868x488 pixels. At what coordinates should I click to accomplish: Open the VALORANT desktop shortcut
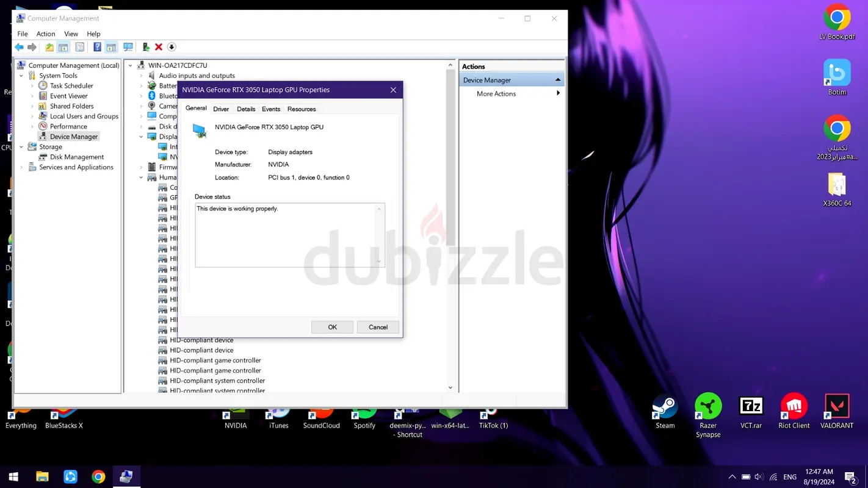coord(837,412)
